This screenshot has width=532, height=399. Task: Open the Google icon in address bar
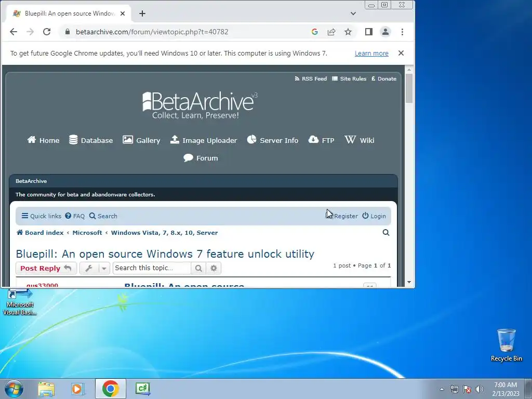(314, 32)
